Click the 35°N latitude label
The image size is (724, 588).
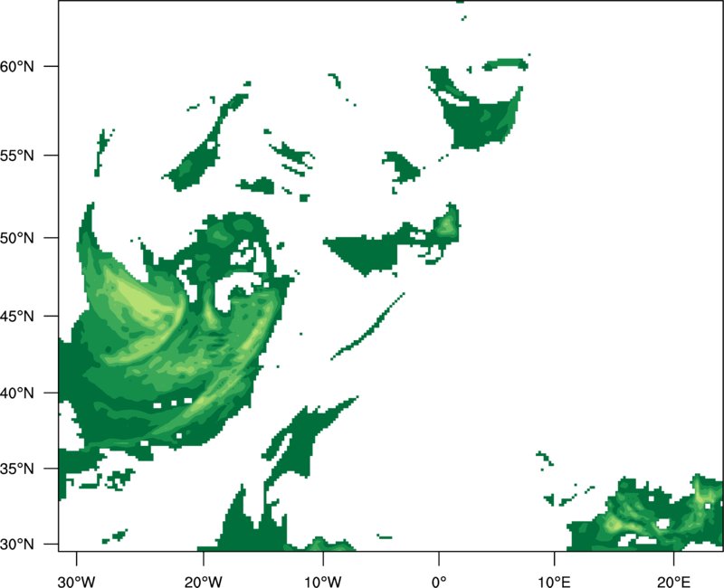point(17,469)
